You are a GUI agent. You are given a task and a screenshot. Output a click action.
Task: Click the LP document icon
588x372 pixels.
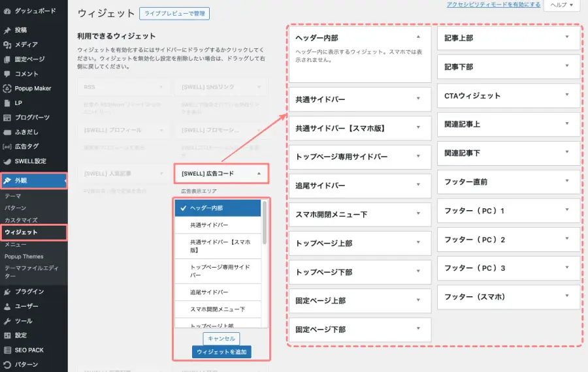[x=7, y=103]
